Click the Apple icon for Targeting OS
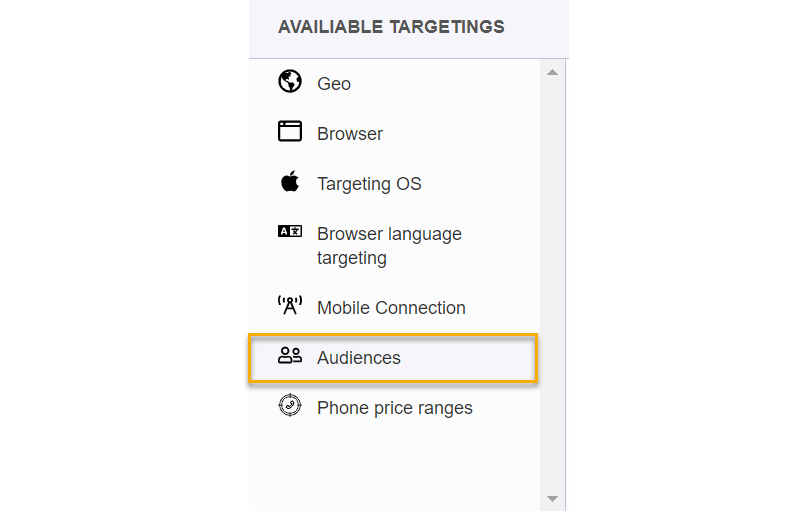The image size is (801, 511). 290,182
